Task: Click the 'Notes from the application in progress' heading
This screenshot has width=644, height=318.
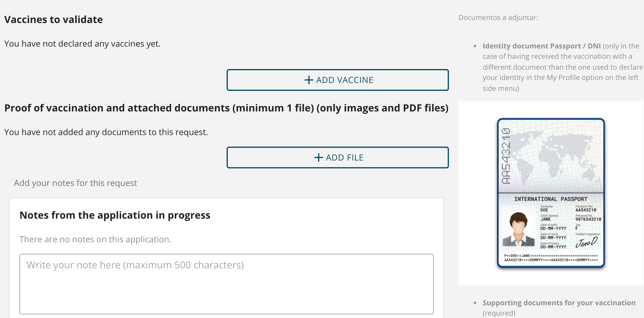Action: (x=115, y=215)
